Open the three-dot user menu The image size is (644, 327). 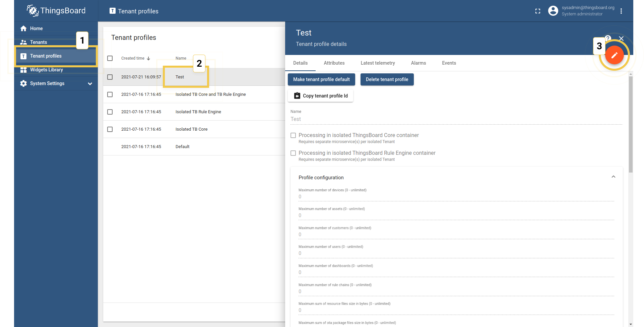(x=621, y=11)
